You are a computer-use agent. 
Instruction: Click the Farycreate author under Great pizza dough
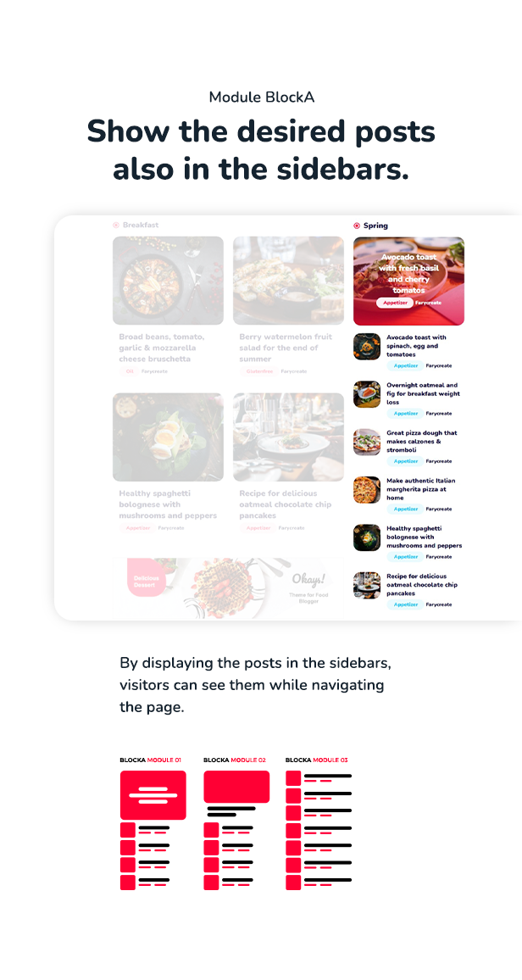[x=439, y=461]
